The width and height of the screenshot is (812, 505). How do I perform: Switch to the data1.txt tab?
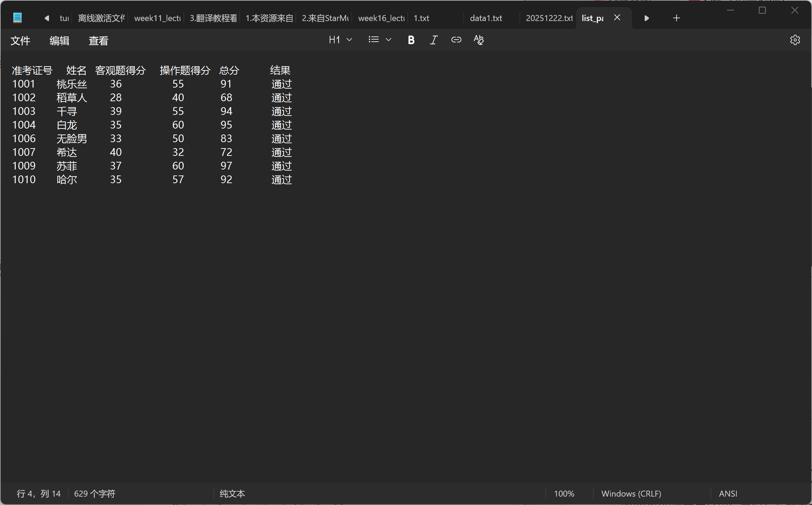tap(486, 18)
